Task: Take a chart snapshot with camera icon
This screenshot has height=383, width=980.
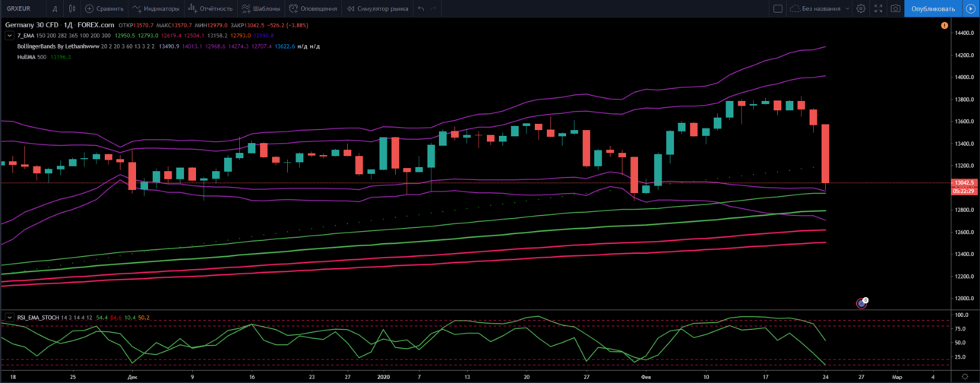Action: tap(896, 8)
